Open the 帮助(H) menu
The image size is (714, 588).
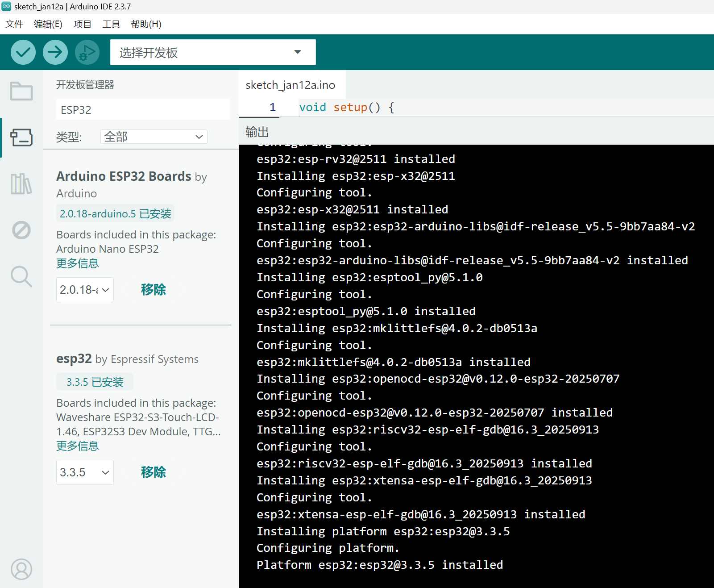click(146, 24)
